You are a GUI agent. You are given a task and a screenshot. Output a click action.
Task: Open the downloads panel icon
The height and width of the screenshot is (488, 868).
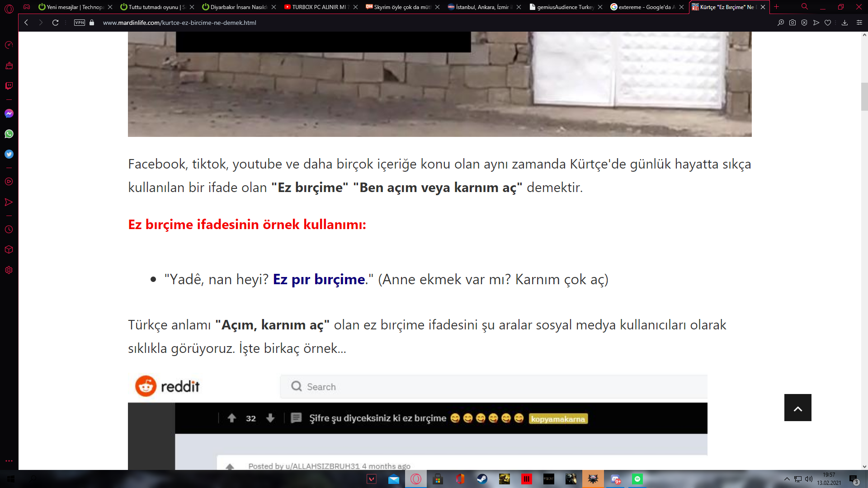(844, 23)
